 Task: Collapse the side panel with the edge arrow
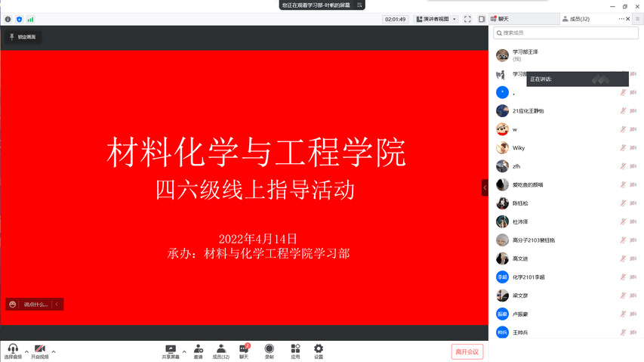[x=485, y=187]
